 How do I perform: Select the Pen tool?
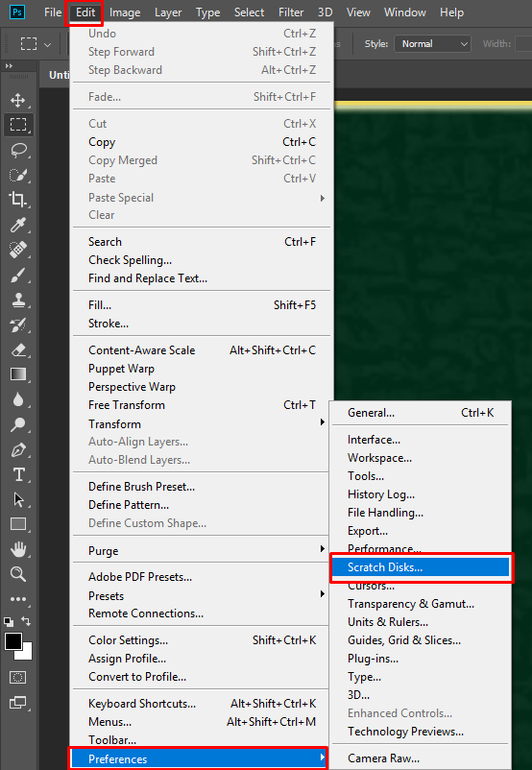(x=18, y=449)
